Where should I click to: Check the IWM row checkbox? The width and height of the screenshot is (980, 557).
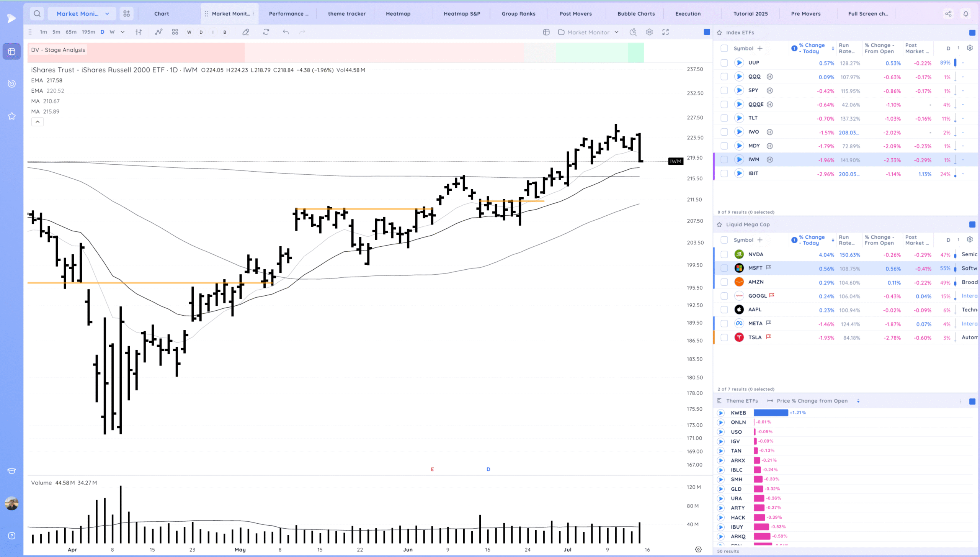coord(724,160)
